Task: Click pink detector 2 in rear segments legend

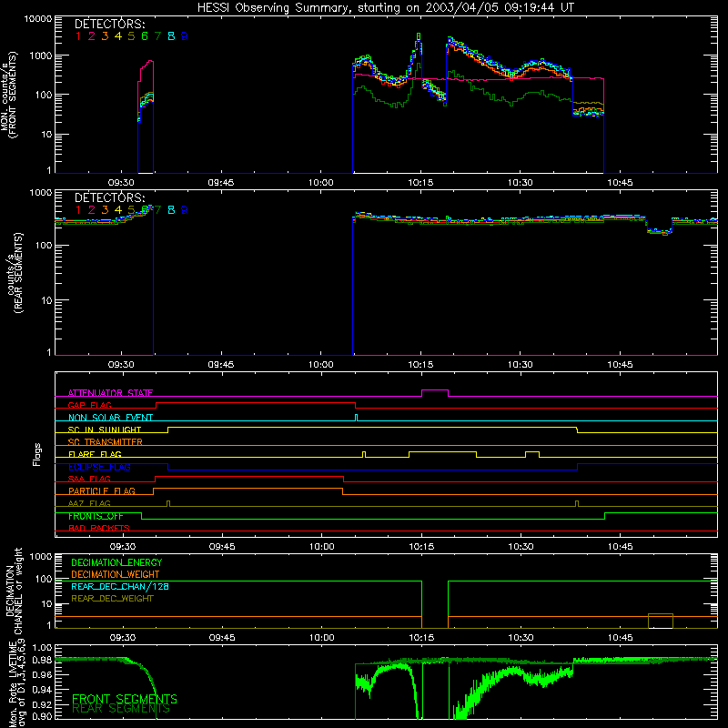Action: pyautogui.click(x=92, y=210)
